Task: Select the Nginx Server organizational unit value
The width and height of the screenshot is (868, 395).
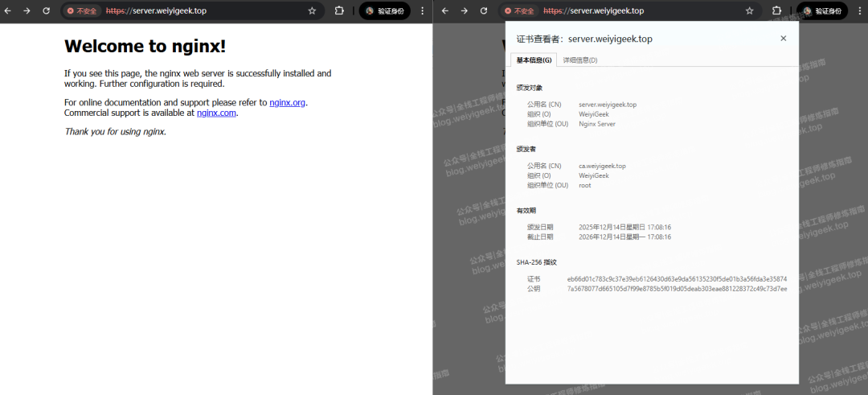Action: (596, 124)
